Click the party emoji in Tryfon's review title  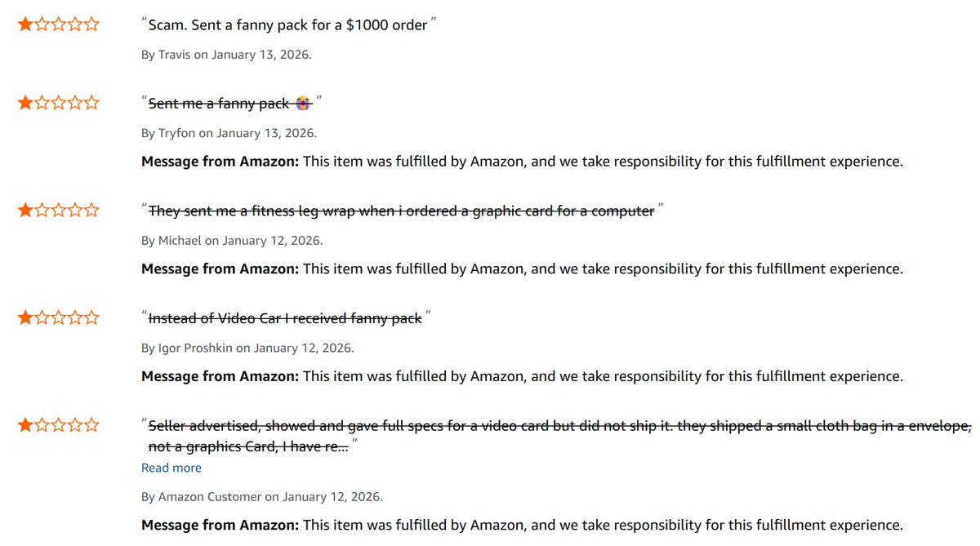(x=302, y=103)
